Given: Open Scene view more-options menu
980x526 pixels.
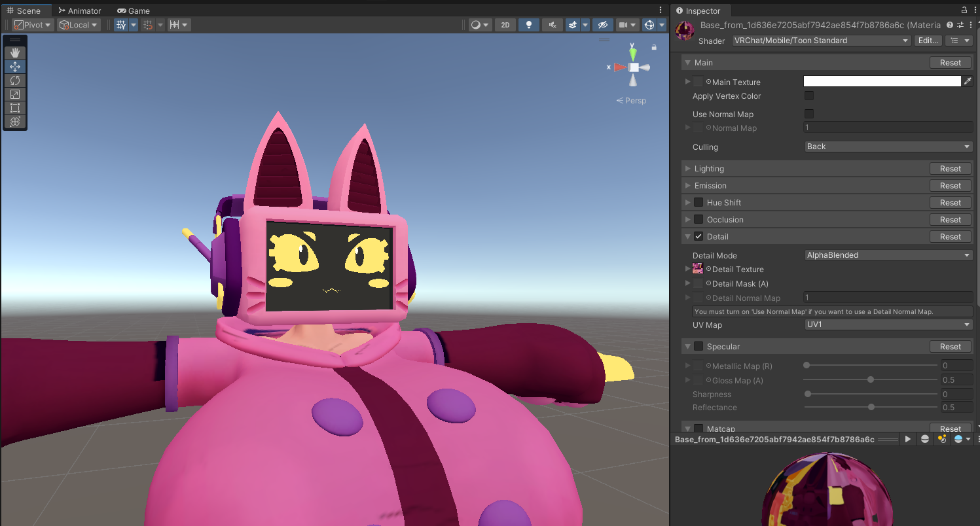Looking at the screenshot, I should click(661, 10).
